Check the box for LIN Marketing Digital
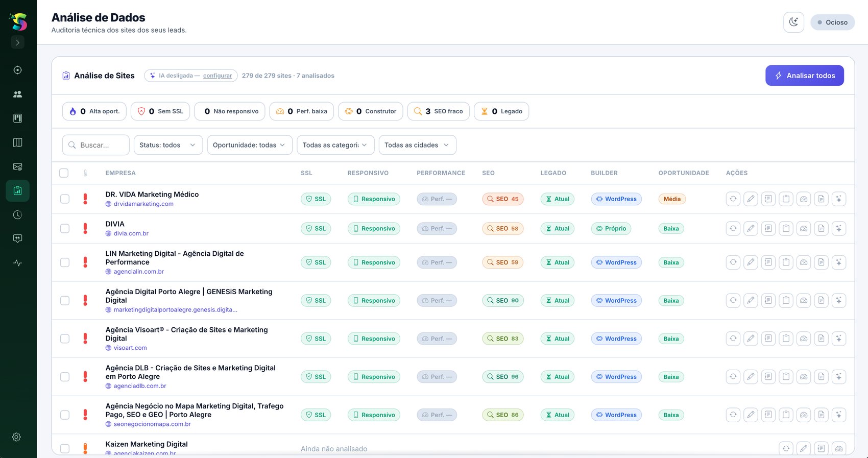868x458 pixels. tap(65, 262)
